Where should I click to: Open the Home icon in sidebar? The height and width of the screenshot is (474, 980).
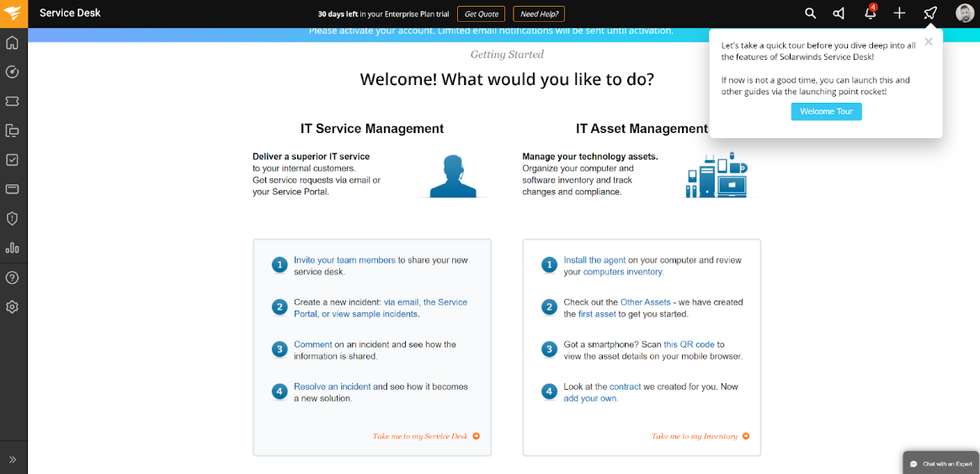[13, 43]
